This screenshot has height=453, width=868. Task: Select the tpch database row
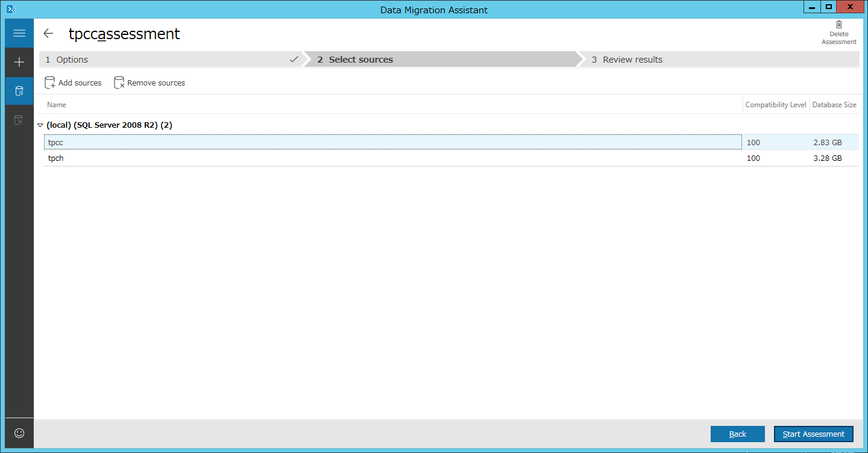point(451,158)
